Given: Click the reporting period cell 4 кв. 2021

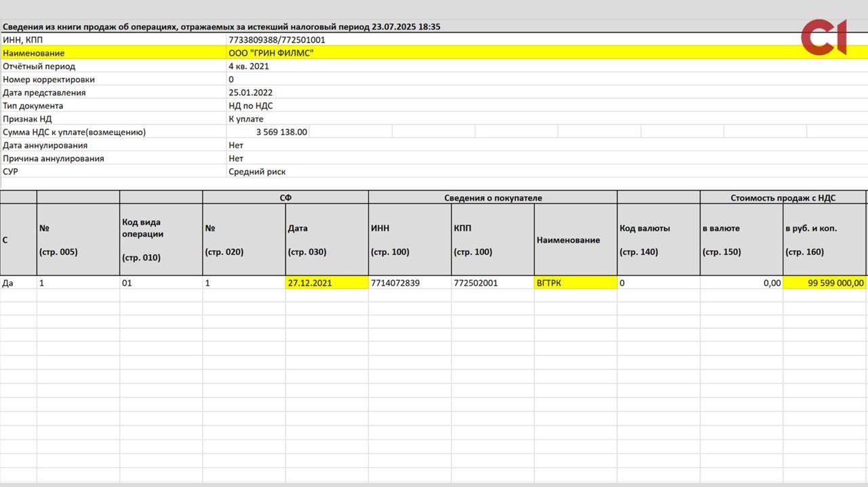Looking at the screenshot, I should pos(249,66).
